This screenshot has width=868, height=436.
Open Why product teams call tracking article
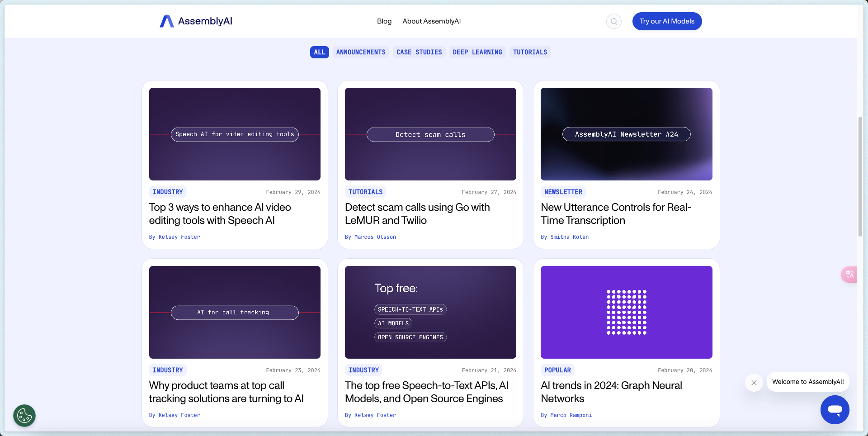point(226,392)
